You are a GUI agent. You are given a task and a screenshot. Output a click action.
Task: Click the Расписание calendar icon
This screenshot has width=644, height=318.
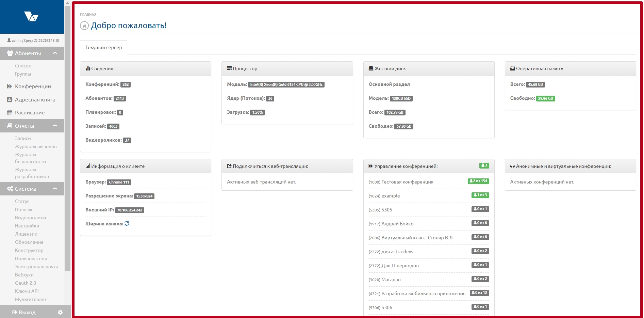click(10, 113)
